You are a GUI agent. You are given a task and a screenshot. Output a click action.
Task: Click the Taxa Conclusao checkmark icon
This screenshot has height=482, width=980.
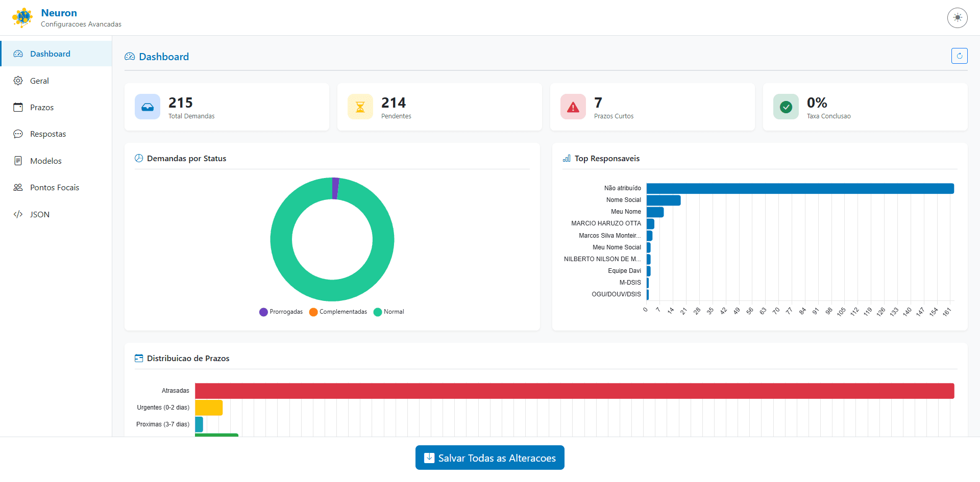tap(786, 107)
